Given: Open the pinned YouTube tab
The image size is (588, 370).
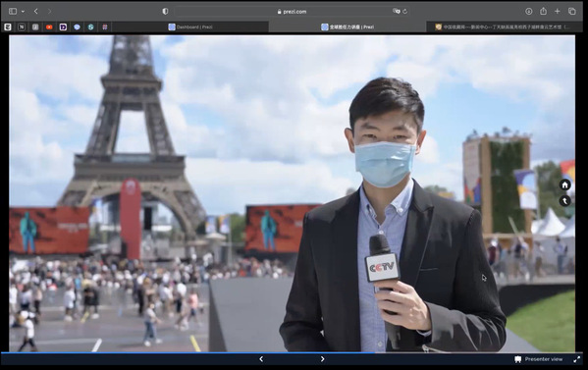Looking at the screenshot, I should click(x=49, y=27).
